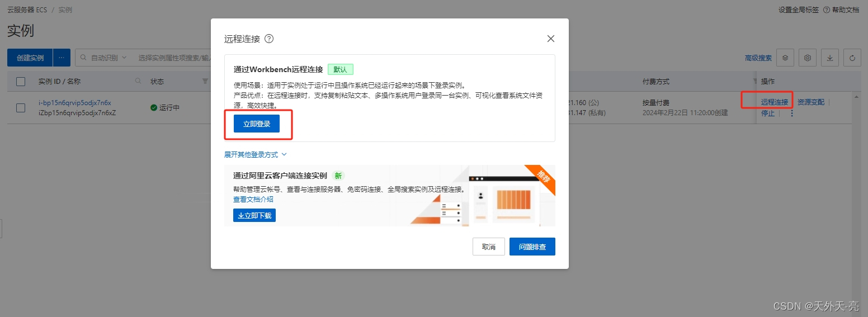This screenshot has width=868, height=317.
Task: Open column settings gear icon
Action: pos(808,58)
